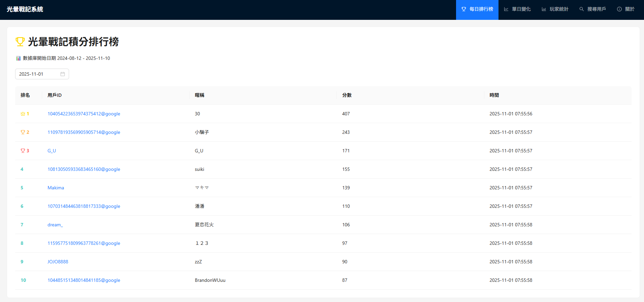Select the nickname zzZ
Image resolution: width=644 pixels, height=302 pixels.
tap(198, 262)
